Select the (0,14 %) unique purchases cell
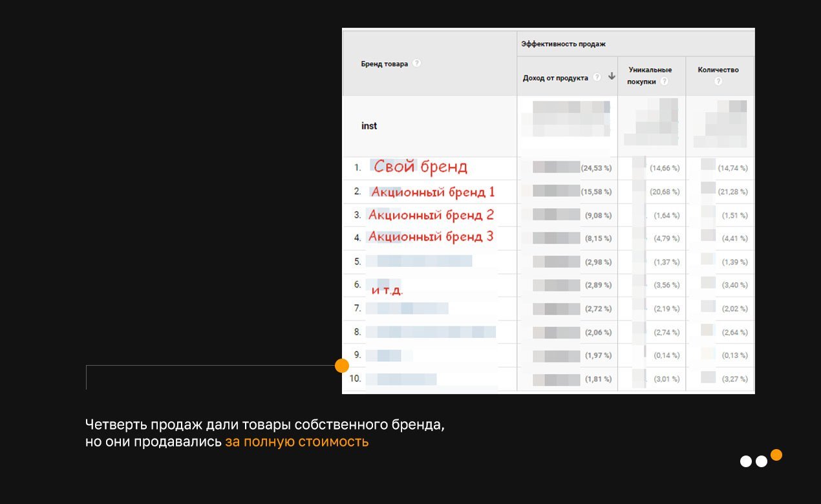The image size is (821, 504). tap(666, 355)
